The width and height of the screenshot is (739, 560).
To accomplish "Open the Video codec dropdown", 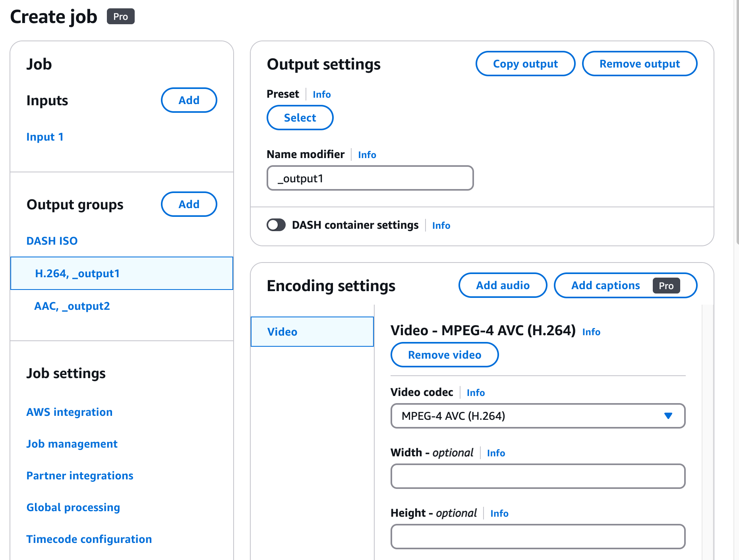I will pos(538,416).
